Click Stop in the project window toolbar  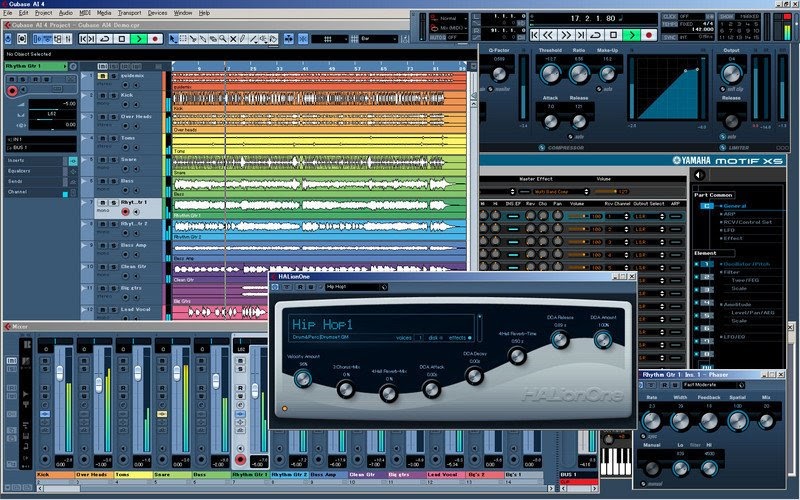[x=121, y=39]
